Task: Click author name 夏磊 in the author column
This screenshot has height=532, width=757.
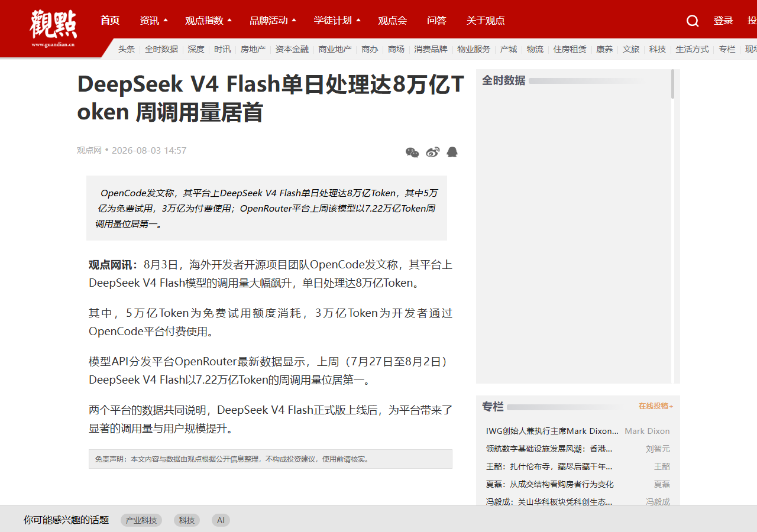Action: 662,484
